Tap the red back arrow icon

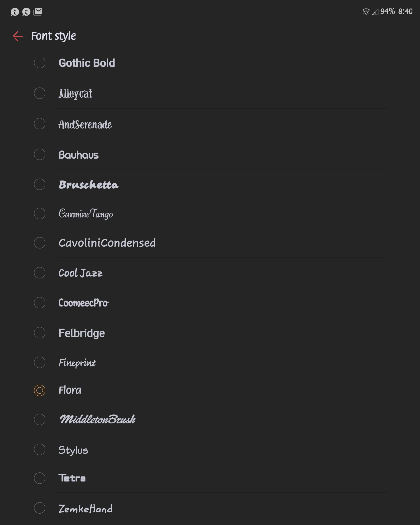click(18, 36)
